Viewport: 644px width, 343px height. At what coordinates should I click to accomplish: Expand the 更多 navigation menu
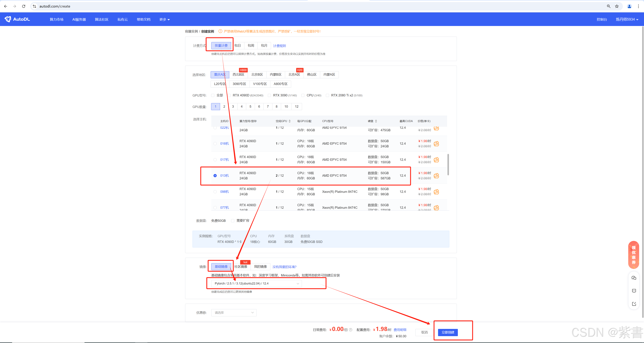pyautogui.click(x=165, y=19)
